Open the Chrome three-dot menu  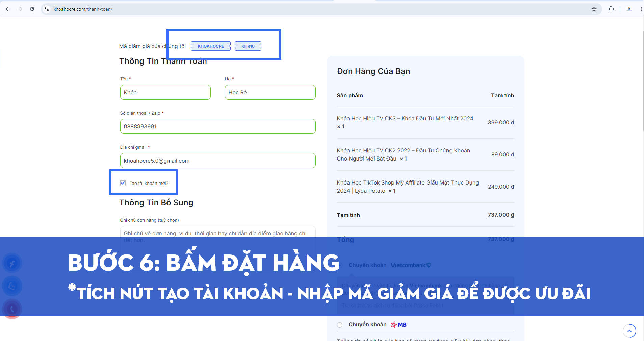click(x=641, y=9)
